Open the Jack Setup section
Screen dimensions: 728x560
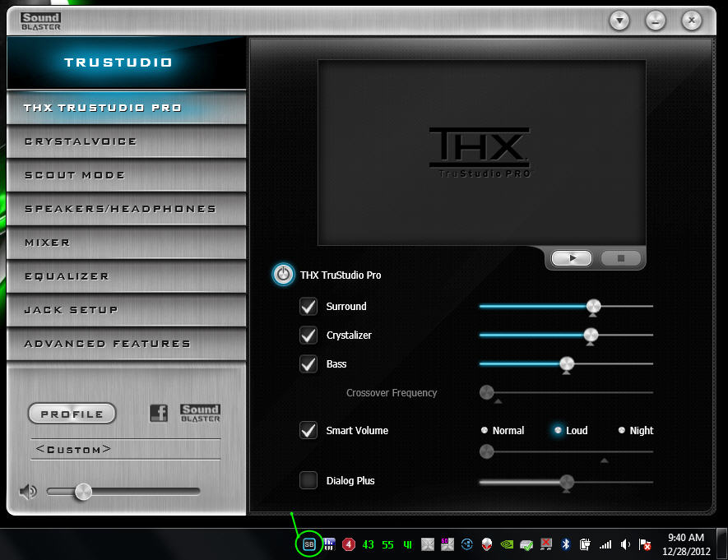pyautogui.click(x=127, y=310)
